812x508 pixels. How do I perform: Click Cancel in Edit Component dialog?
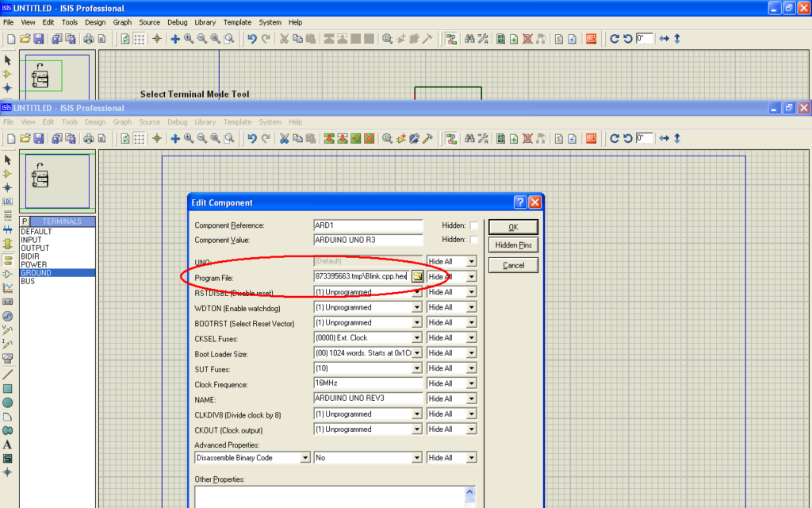pos(513,265)
